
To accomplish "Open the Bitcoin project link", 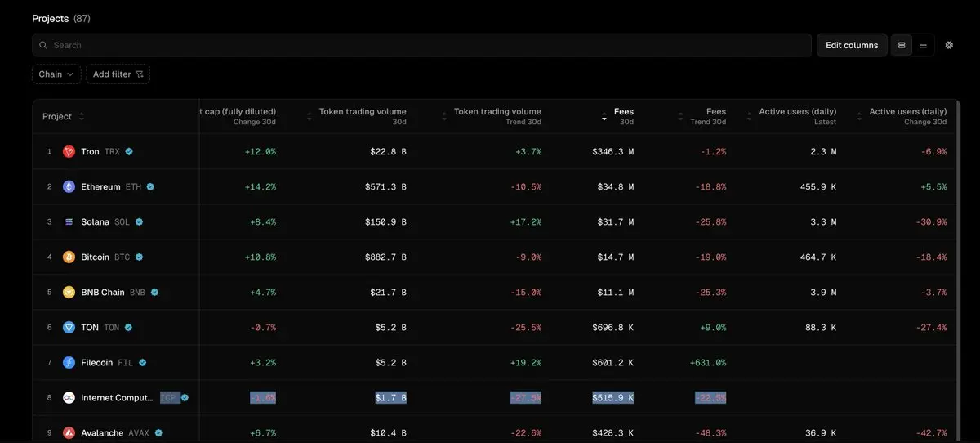I will (95, 257).
